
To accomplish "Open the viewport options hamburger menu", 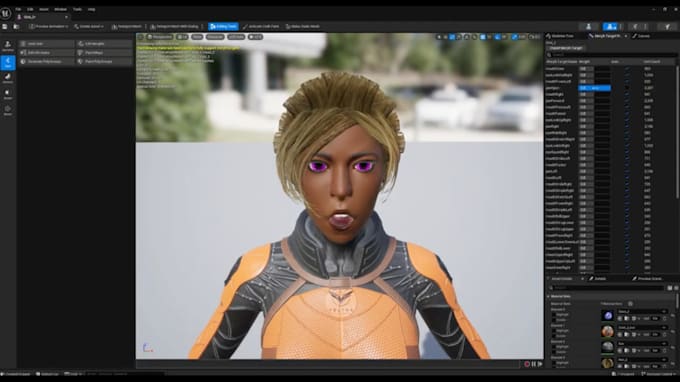I will point(141,37).
